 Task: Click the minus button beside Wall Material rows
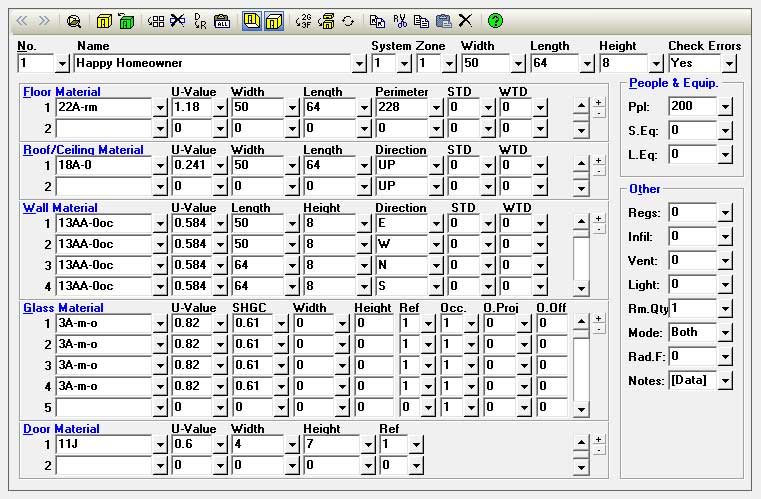click(x=599, y=229)
